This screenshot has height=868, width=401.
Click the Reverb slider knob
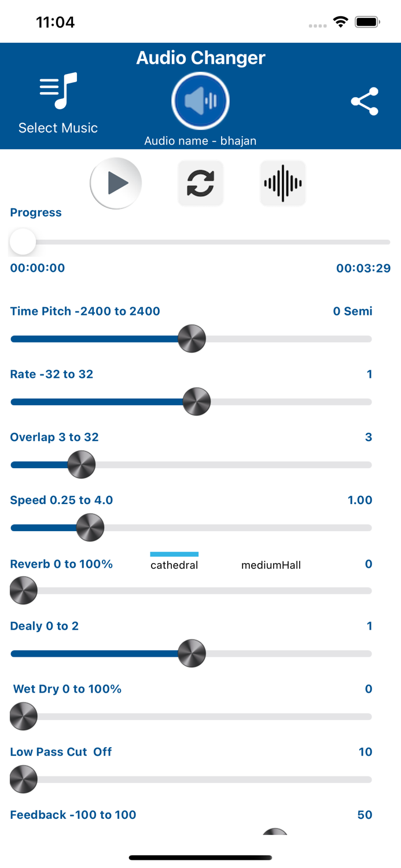tap(24, 591)
